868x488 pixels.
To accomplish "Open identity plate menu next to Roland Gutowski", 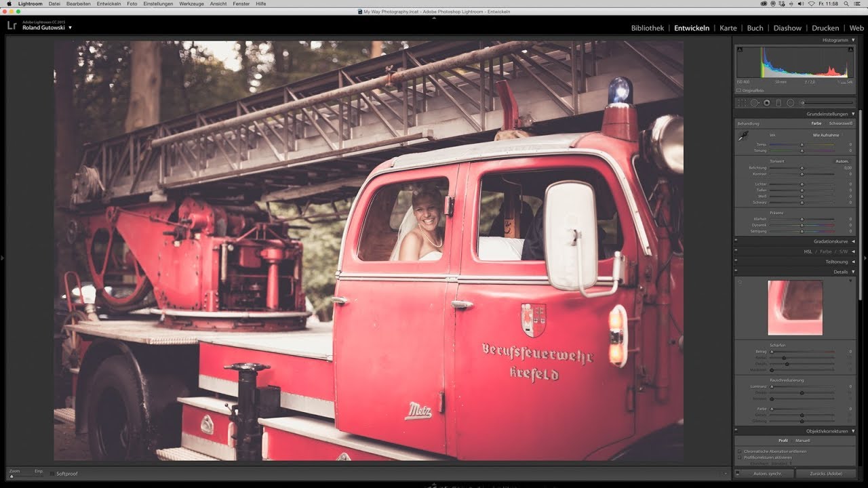I will [70, 28].
